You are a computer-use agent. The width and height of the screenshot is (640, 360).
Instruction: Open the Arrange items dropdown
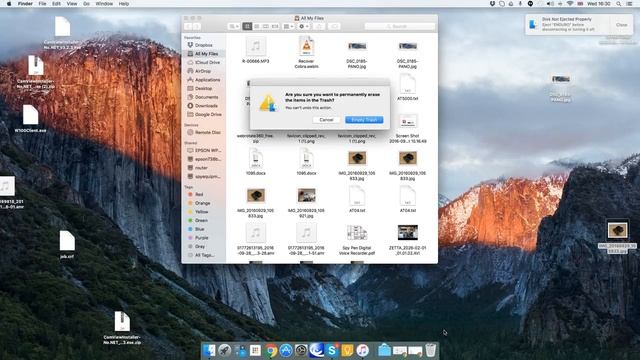coord(288,27)
